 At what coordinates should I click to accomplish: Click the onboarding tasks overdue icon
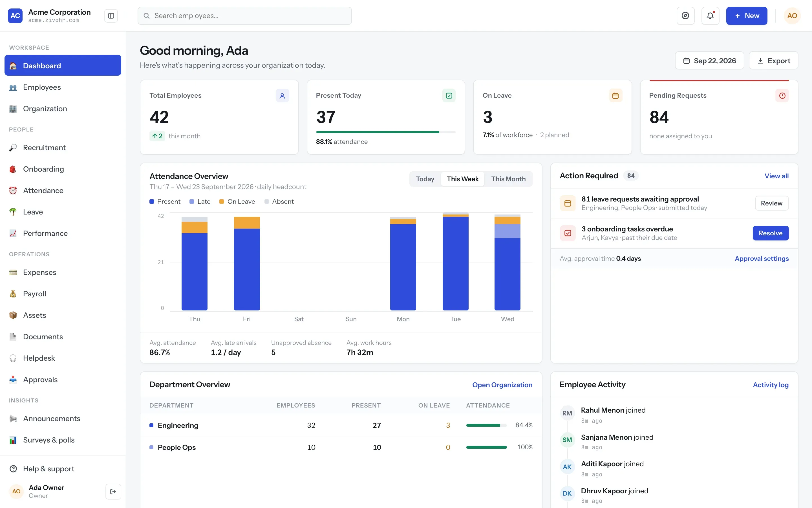pos(568,233)
